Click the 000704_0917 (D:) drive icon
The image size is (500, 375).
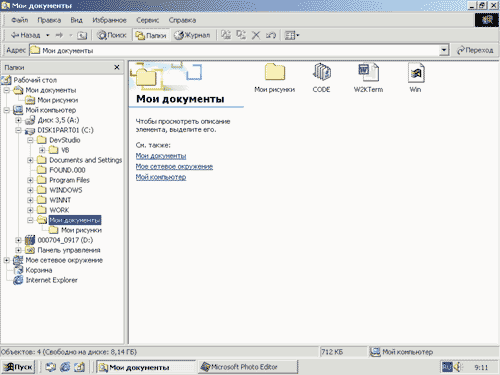click(x=30, y=240)
